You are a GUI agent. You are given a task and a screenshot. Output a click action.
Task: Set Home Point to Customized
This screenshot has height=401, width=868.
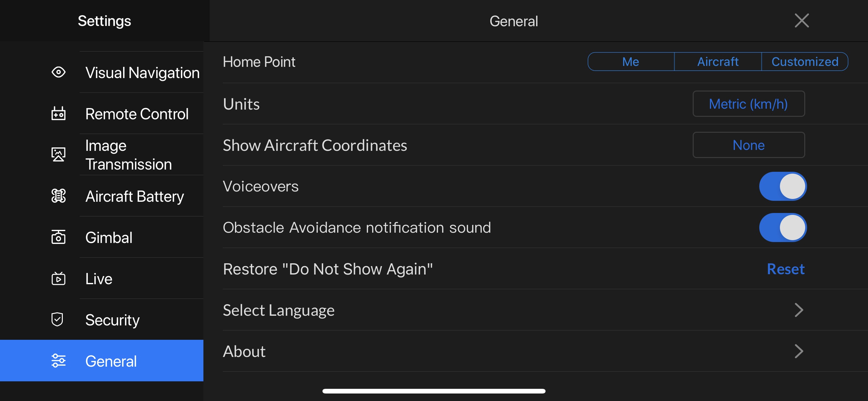805,62
